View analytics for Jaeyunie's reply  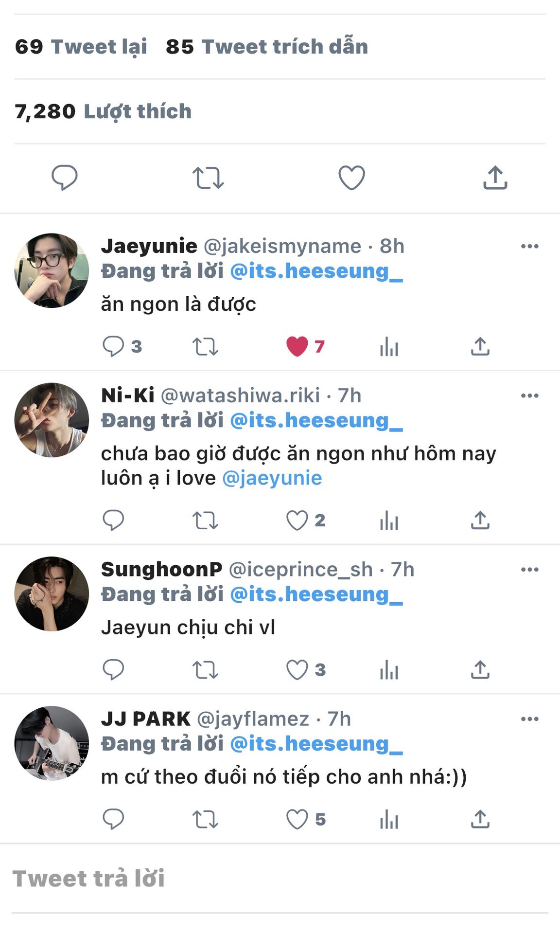[389, 346]
